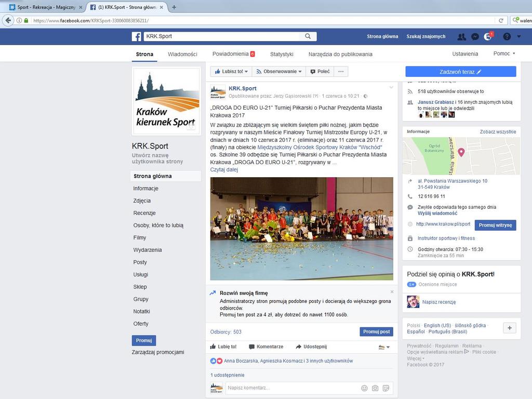The height and width of the screenshot is (399, 532).
Task: Open Narzędzia do publikowania tab
Action: point(340,54)
